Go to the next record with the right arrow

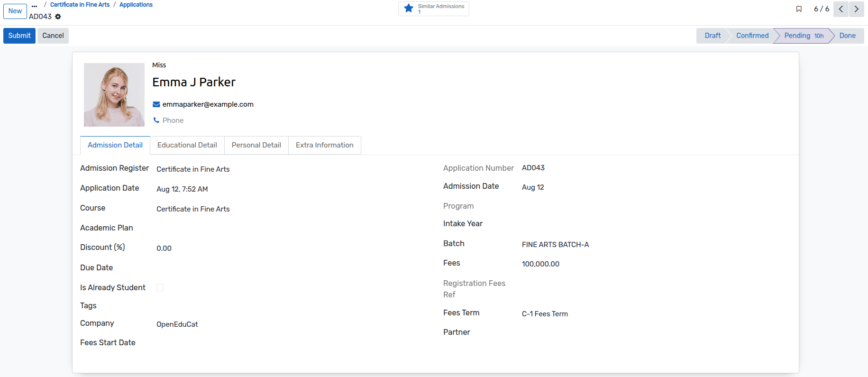[x=857, y=9]
